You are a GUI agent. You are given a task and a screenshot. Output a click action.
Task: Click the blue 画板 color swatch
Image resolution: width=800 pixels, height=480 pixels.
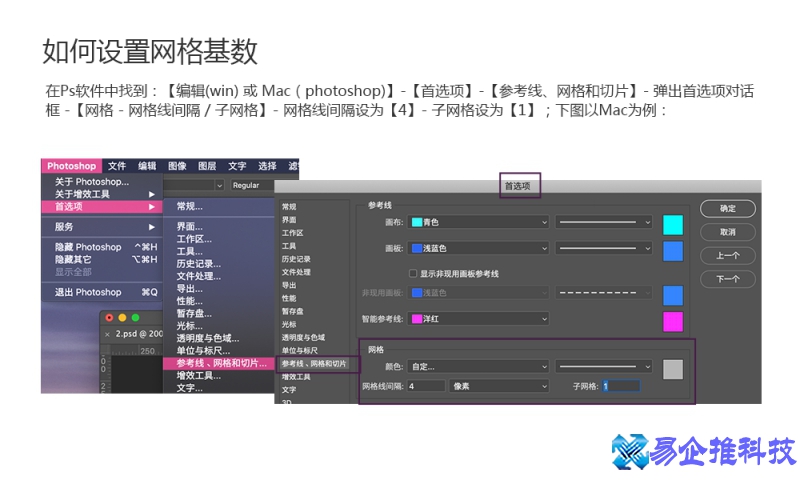click(672, 251)
